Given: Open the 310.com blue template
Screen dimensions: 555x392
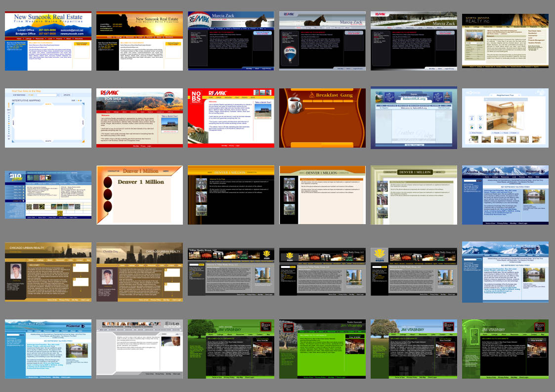Looking at the screenshot, I should point(48,195).
